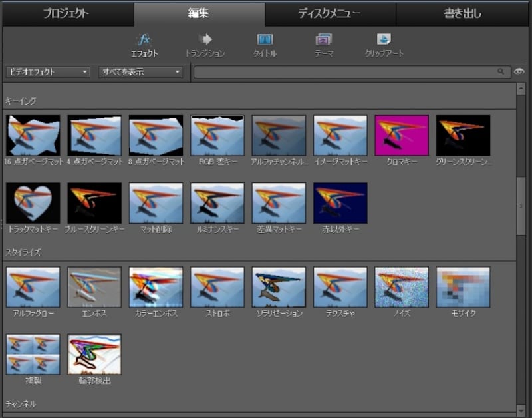Select the 赤以外キー effect thumbnail

pos(340,202)
